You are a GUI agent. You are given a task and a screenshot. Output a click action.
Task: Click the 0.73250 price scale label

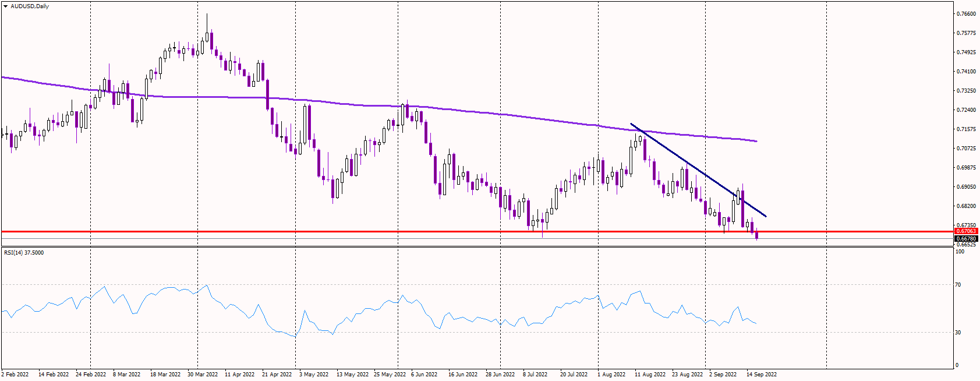click(967, 91)
